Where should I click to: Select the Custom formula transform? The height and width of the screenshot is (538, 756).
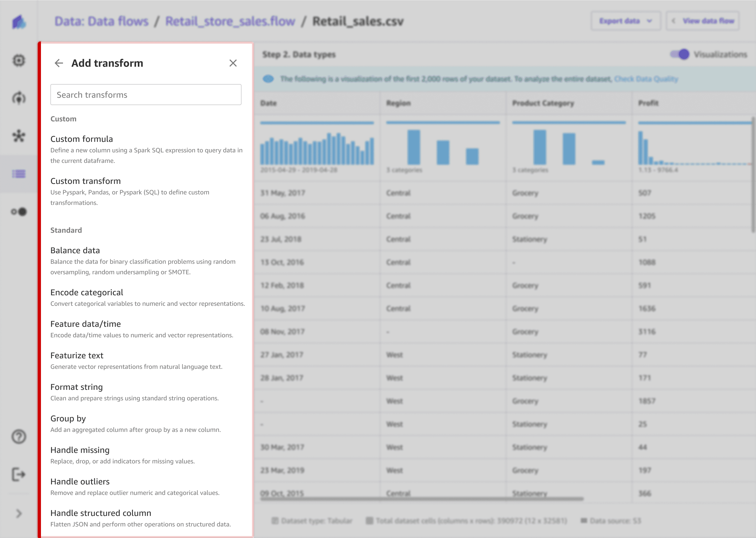click(81, 139)
